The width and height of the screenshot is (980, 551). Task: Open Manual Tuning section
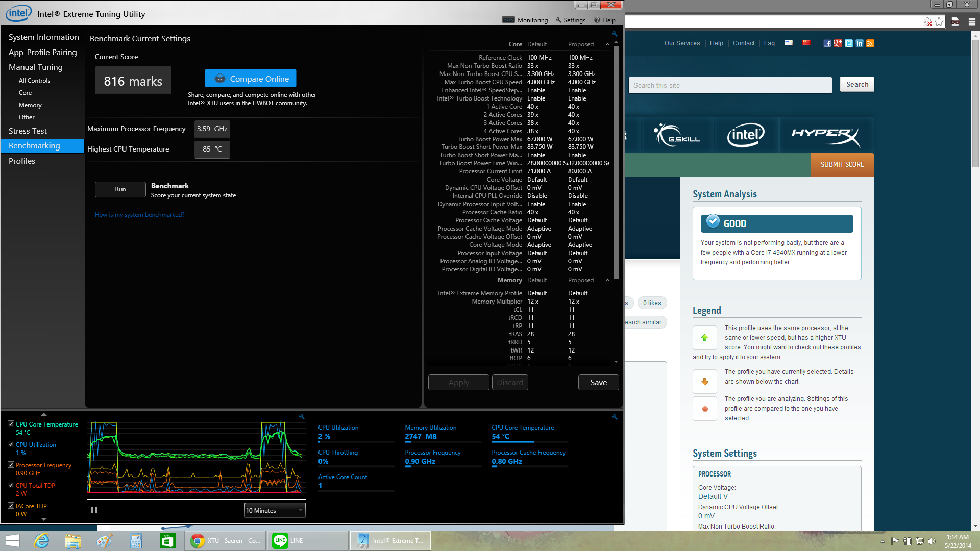click(x=35, y=67)
